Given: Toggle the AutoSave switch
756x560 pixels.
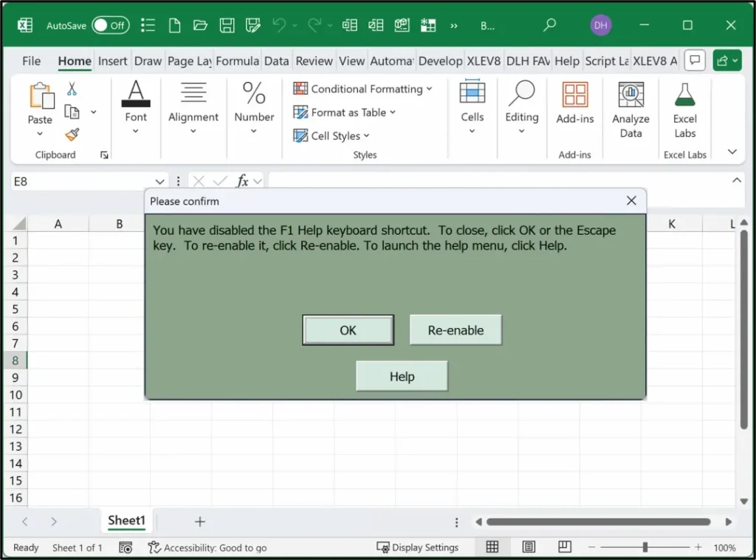Looking at the screenshot, I should 111,26.
